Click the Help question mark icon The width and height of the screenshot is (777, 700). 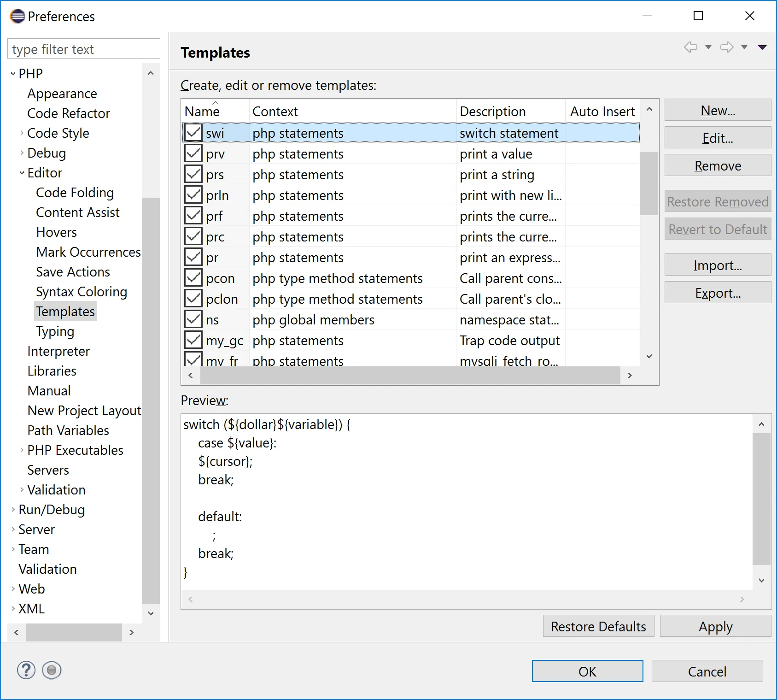click(26, 670)
